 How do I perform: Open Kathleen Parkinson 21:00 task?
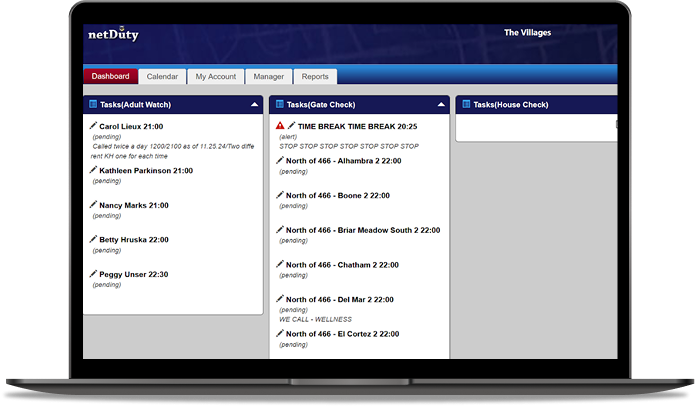(x=146, y=171)
